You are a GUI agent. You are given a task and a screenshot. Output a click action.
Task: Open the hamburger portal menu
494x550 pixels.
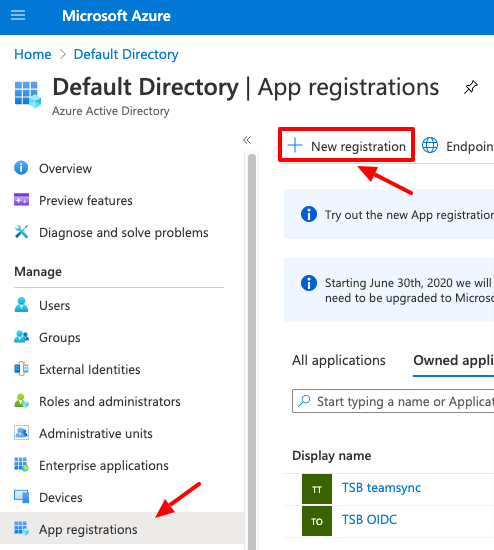point(18,15)
